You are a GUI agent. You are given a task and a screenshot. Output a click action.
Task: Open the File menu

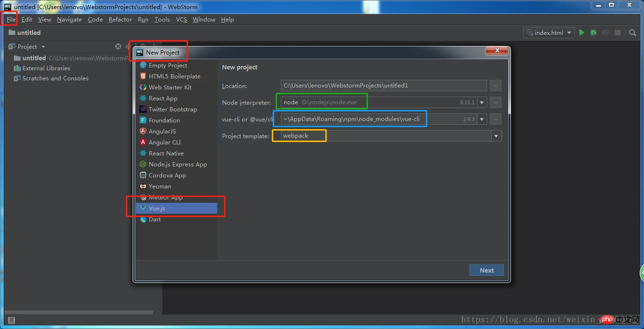coord(11,20)
